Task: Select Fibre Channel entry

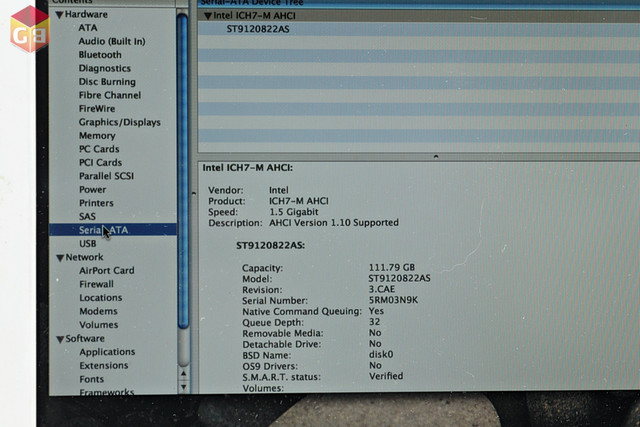Action: pyautogui.click(x=110, y=95)
